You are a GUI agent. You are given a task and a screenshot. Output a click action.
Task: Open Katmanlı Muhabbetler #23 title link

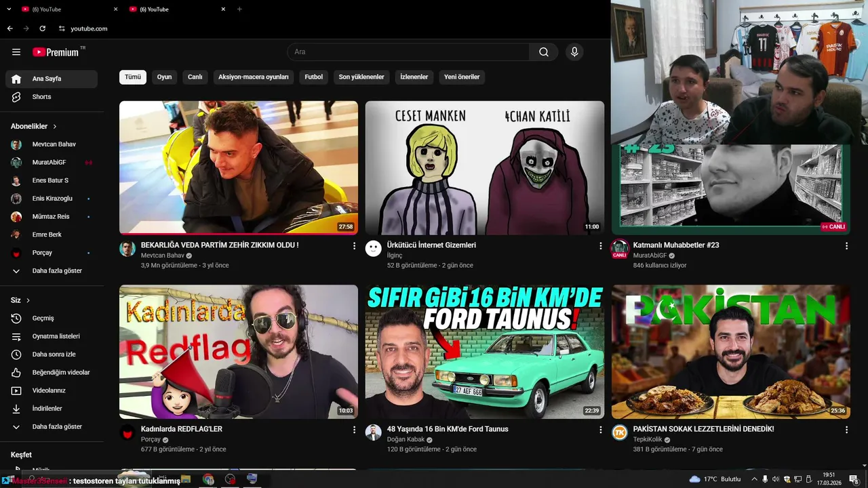pyautogui.click(x=676, y=245)
